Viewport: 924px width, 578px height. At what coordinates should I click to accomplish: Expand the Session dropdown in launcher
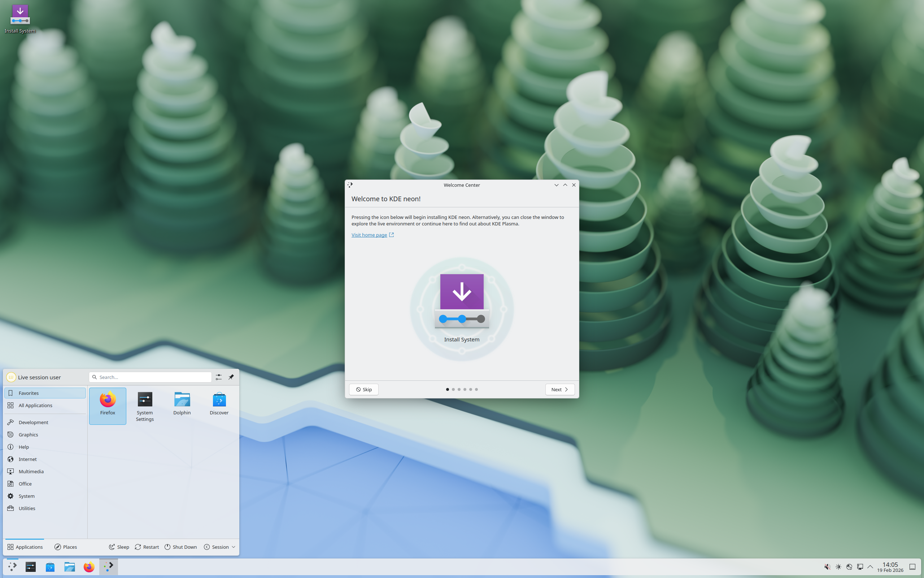[x=219, y=547]
